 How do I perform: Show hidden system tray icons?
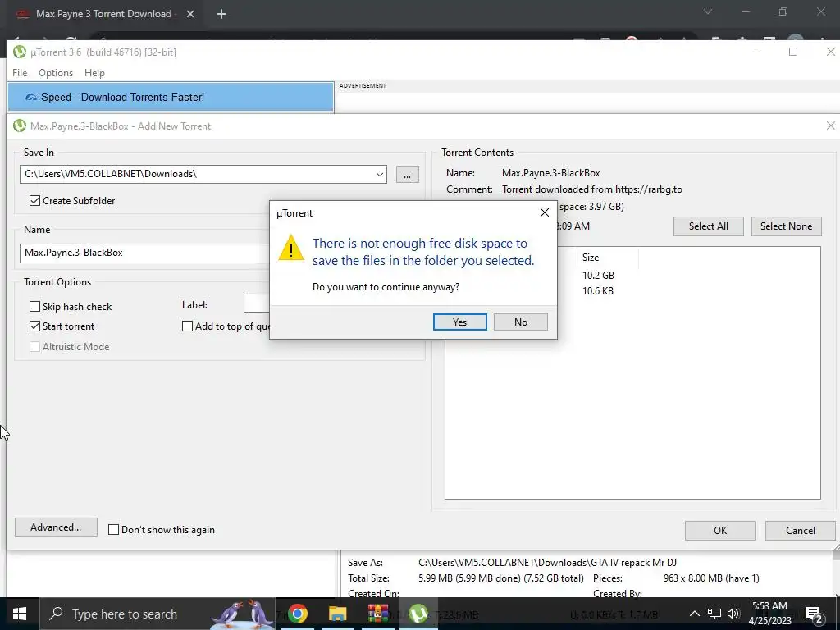(694, 614)
